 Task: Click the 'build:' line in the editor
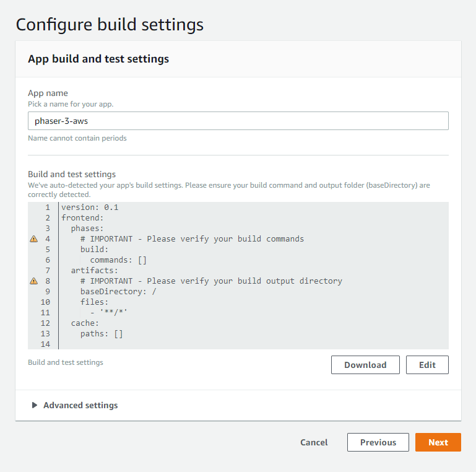tap(95, 250)
